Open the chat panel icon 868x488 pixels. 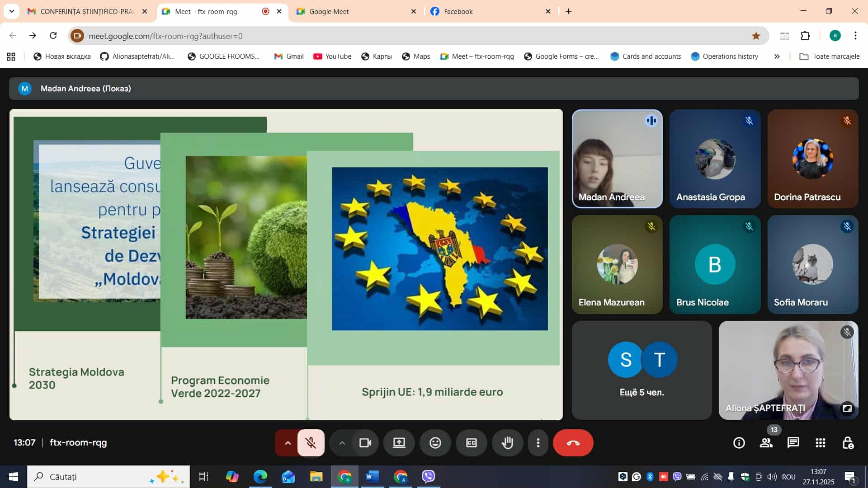pos(793,443)
